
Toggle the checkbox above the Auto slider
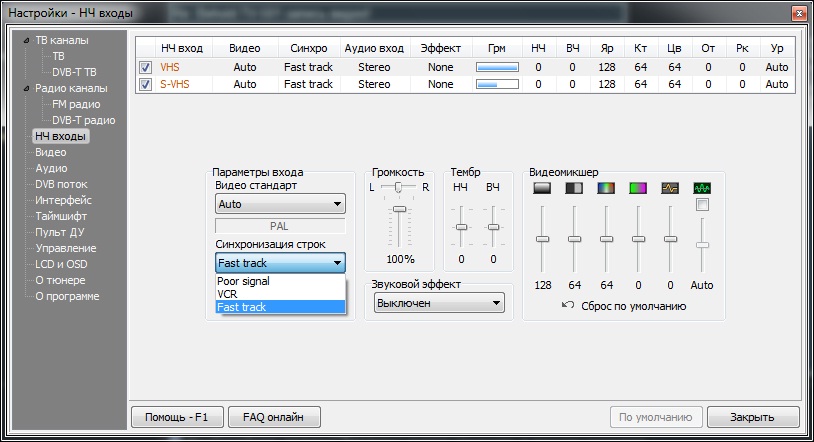click(702, 204)
